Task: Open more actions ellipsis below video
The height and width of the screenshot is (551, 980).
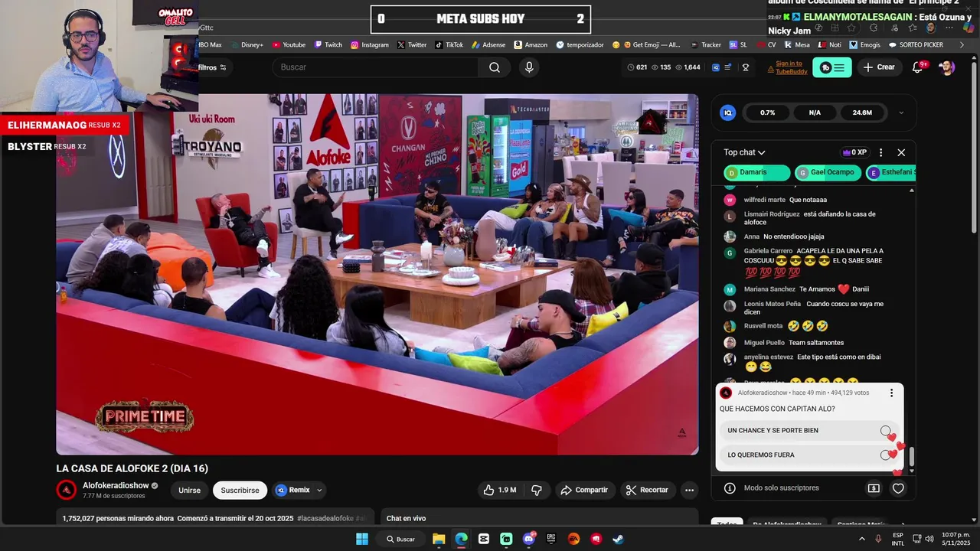Action: 689,490
